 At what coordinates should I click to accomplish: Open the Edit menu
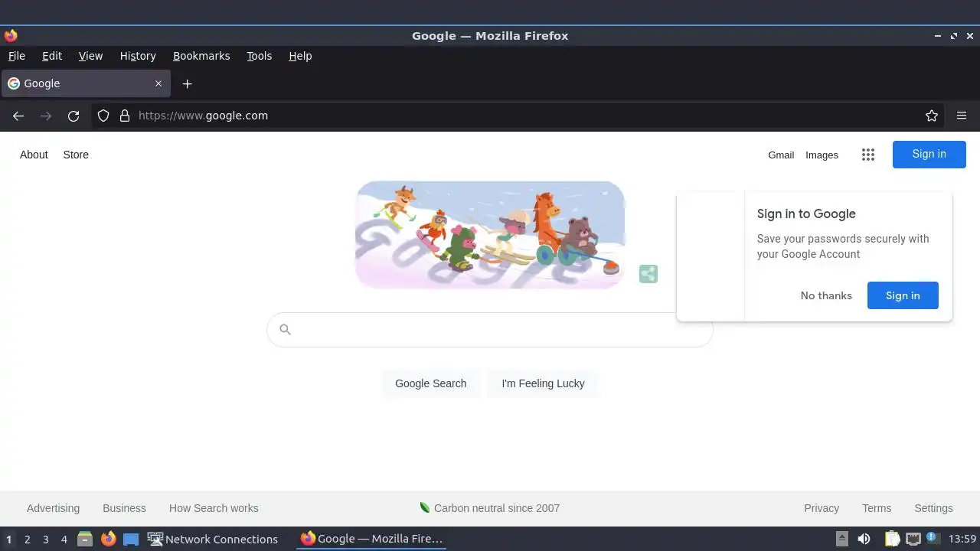[52, 56]
